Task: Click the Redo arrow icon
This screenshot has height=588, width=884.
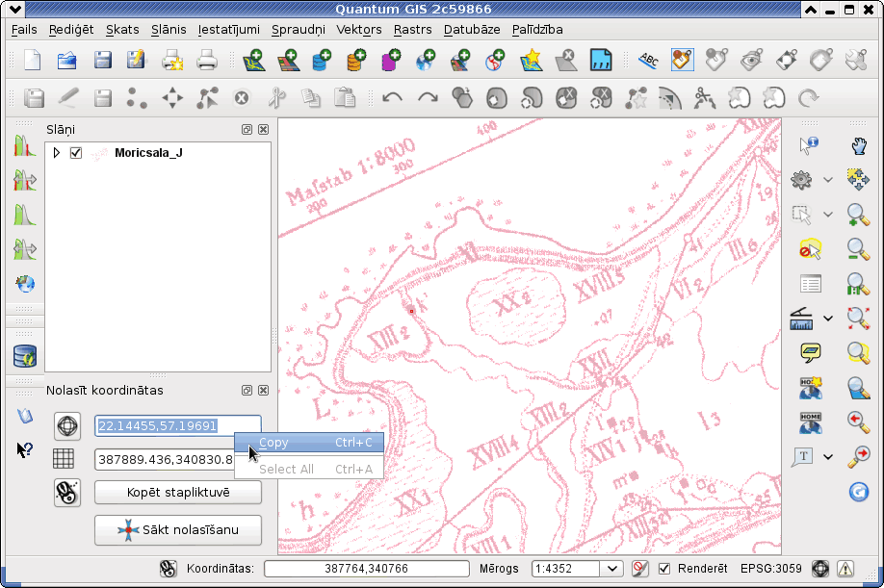Action: 428,98
